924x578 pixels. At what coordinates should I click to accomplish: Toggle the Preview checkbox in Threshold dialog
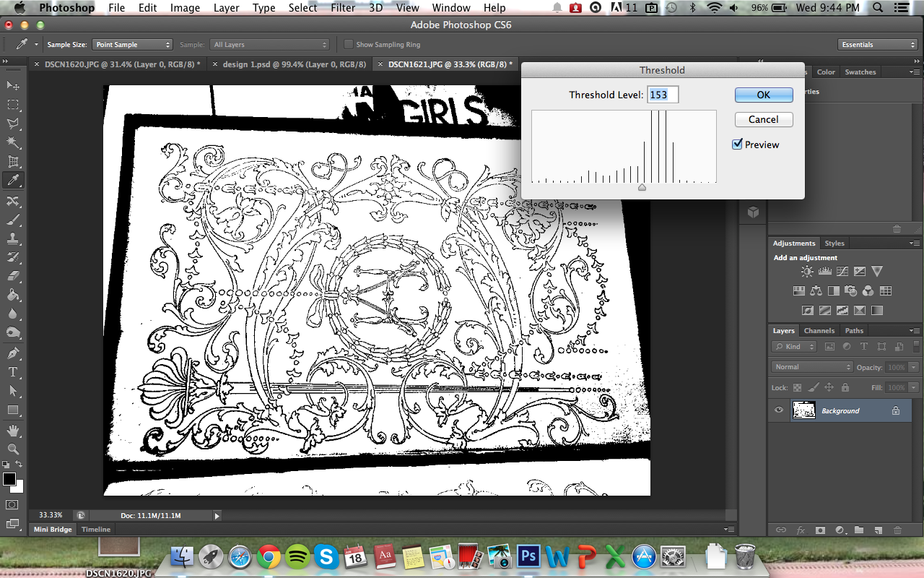(x=737, y=144)
